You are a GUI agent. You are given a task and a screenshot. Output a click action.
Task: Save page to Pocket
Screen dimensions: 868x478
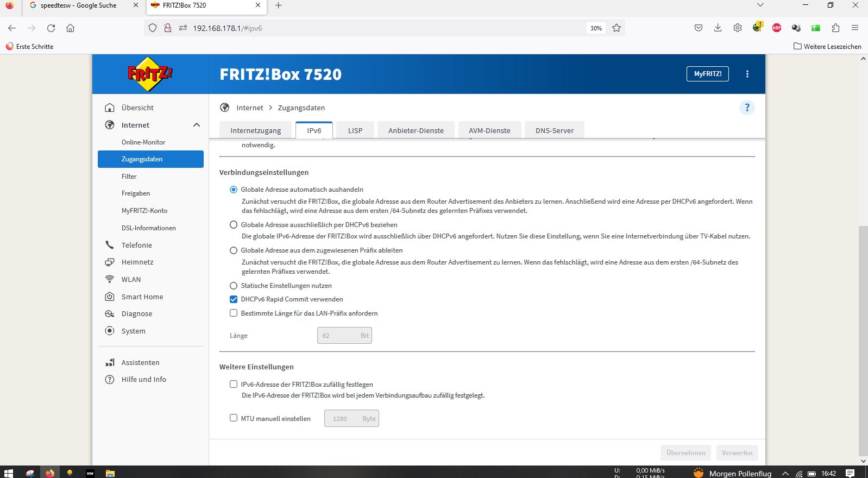point(699,28)
